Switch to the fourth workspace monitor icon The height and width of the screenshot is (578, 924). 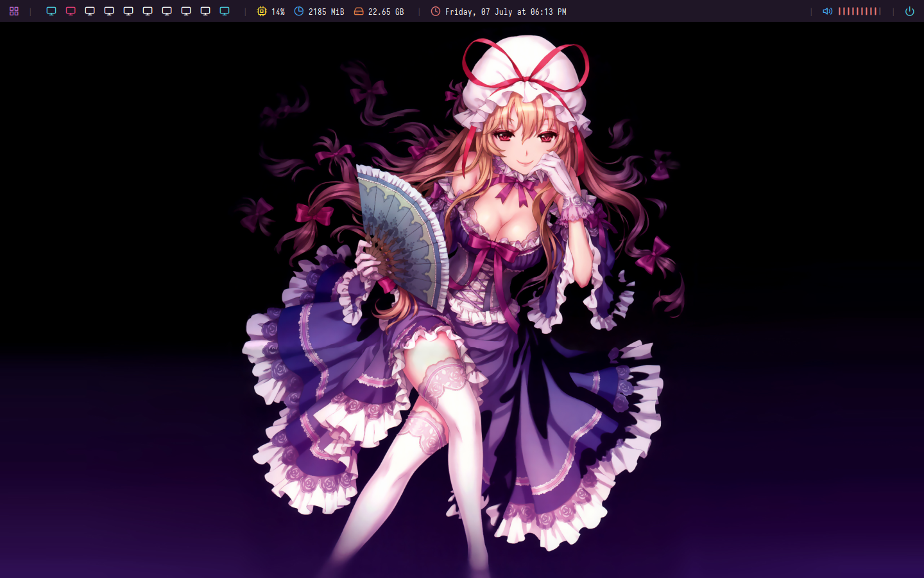(109, 12)
